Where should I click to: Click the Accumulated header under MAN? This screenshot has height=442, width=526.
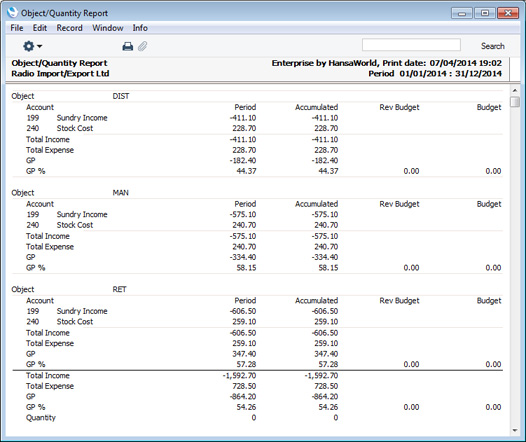[x=316, y=204]
